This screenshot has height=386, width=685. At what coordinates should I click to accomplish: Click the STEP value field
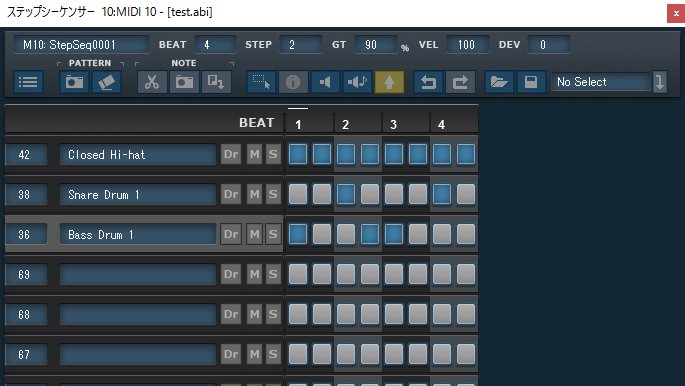301,45
